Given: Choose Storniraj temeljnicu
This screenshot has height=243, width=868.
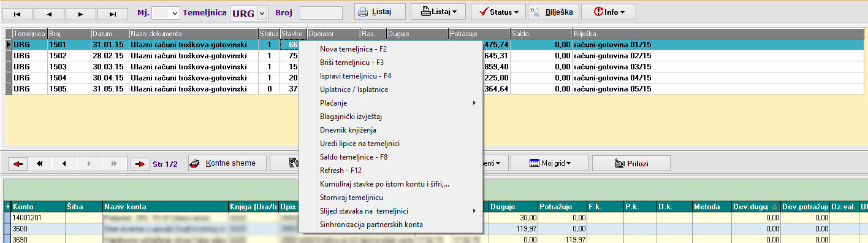Looking at the screenshot, I should point(390,198).
